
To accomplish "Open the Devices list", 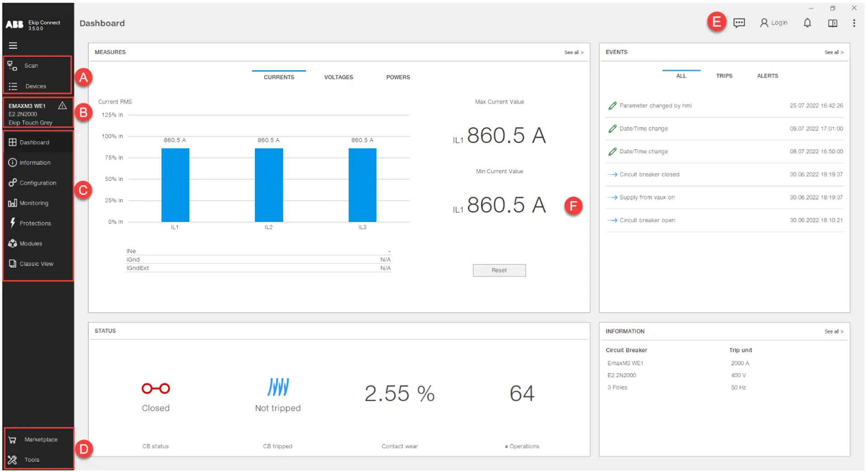I will coord(36,86).
